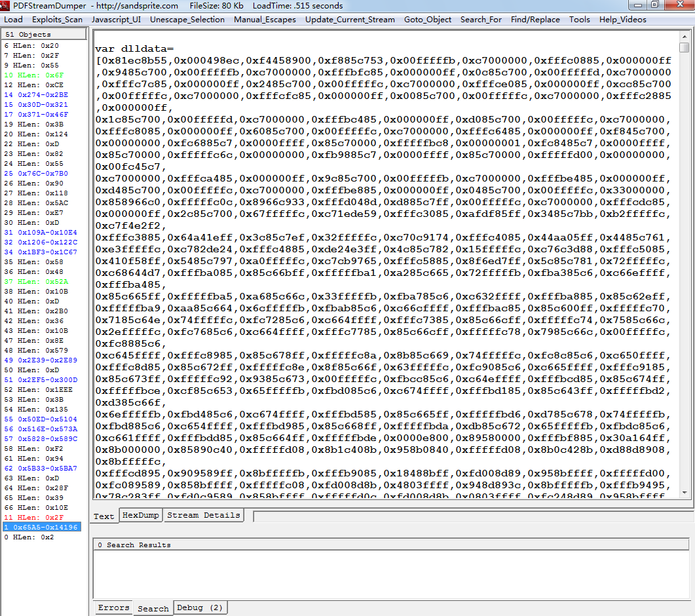This screenshot has height=616, width=695.
Task: Click the 51 Objects list header
Action: (x=43, y=34)
